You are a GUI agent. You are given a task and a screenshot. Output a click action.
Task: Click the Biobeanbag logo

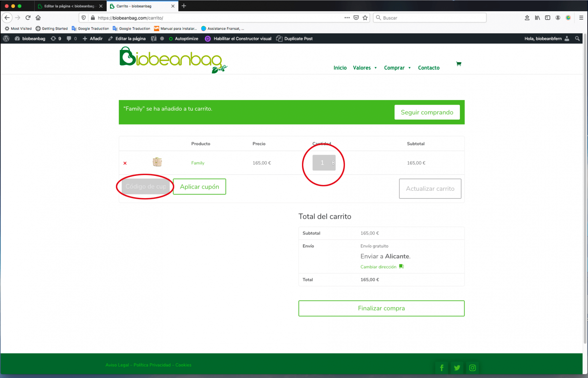click(x=173, y=60)
